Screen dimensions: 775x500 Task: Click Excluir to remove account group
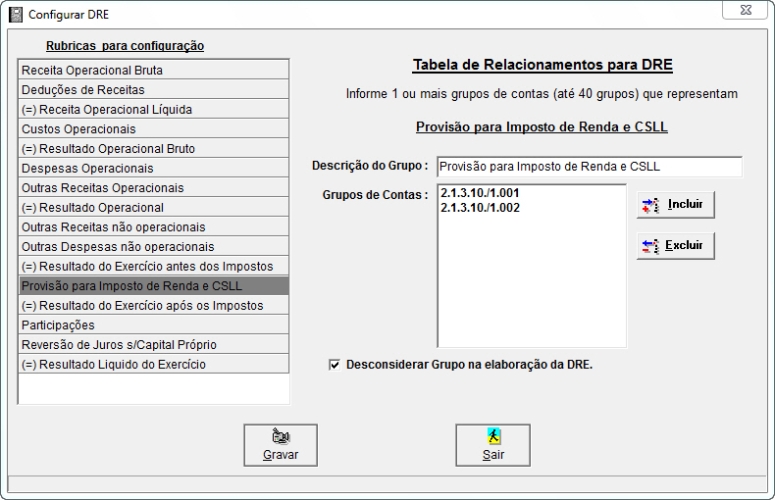point(675,246)
